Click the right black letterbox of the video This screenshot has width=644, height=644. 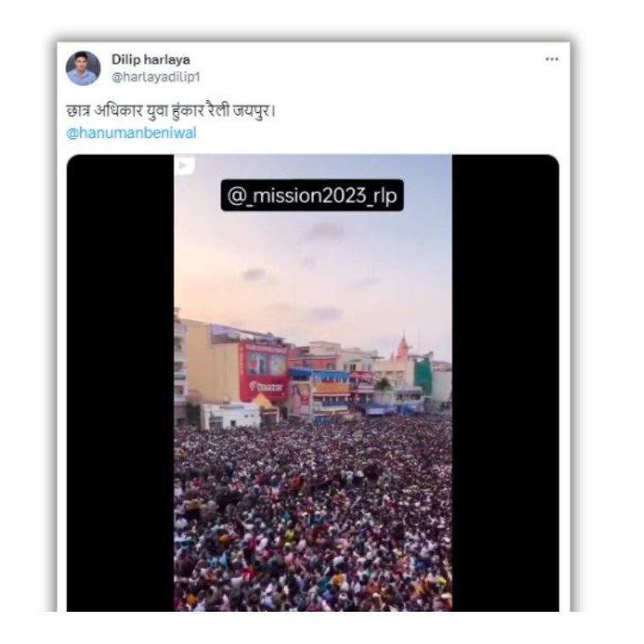pos(505,383)
